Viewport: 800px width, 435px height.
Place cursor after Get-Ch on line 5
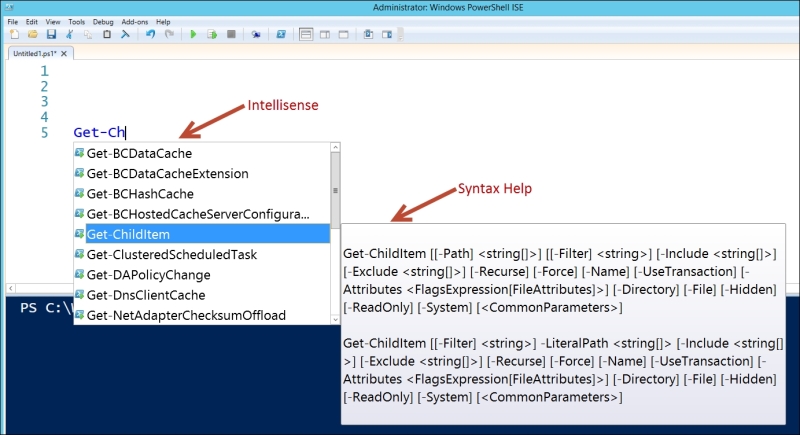[x=126, y=133]
